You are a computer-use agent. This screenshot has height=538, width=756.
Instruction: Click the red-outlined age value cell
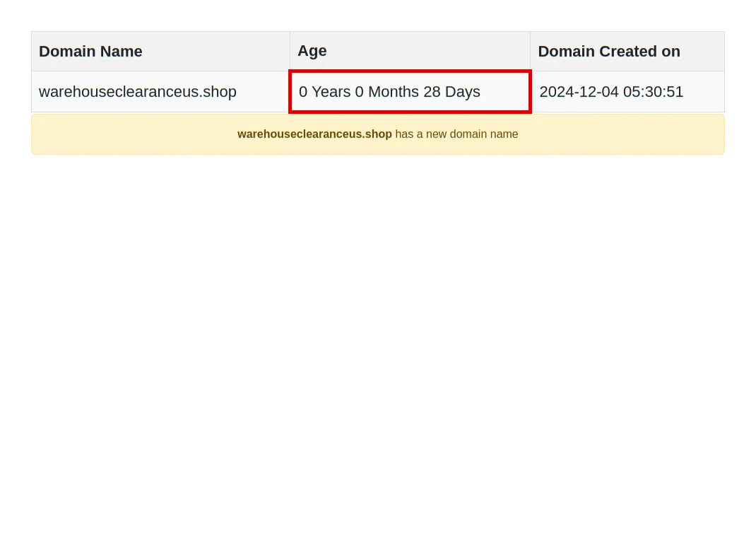coord(410,92)
